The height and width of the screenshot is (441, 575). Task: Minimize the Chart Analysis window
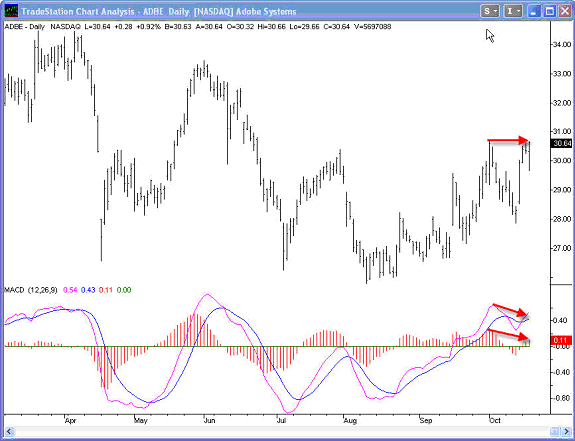(x=534, y=11)
